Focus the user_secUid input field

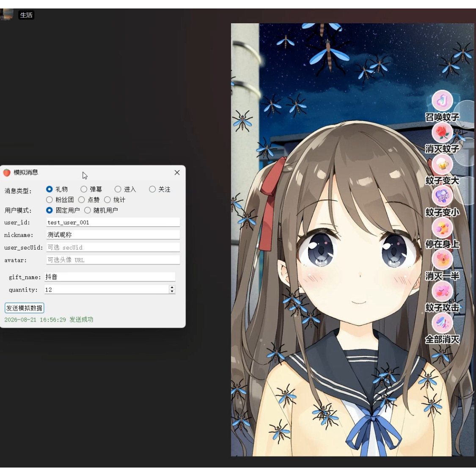(x=113, y=248)
